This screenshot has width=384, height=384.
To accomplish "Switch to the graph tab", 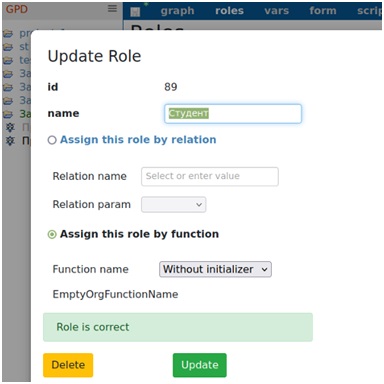I will click(x=177, y=11).
